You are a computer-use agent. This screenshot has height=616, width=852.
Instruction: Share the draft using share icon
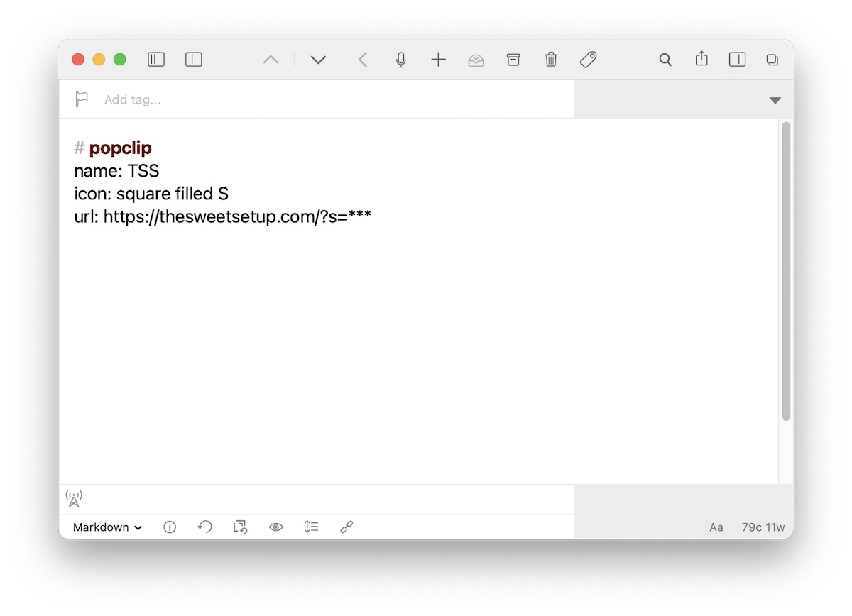(x=701, y=59)
